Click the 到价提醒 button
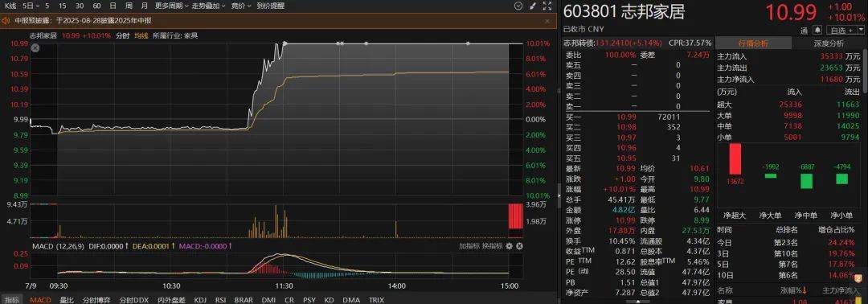The height and width of the screenshot is (304, 868). (x=271, y=6)
